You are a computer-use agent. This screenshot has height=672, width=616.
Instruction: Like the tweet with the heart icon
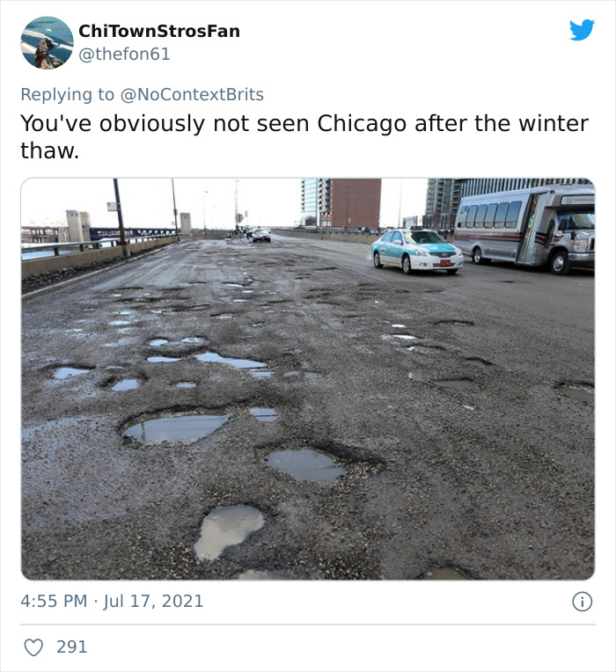[33, 647]
